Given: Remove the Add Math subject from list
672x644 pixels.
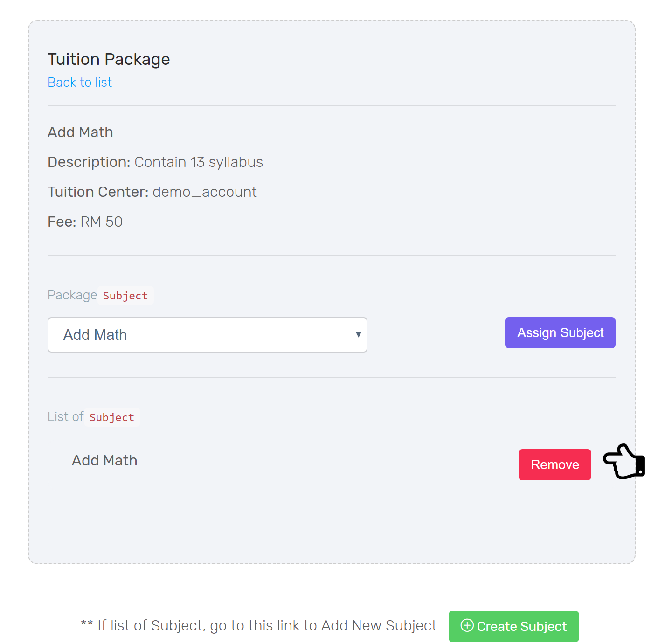Looking at the screenshot, I should pos(555,464).
